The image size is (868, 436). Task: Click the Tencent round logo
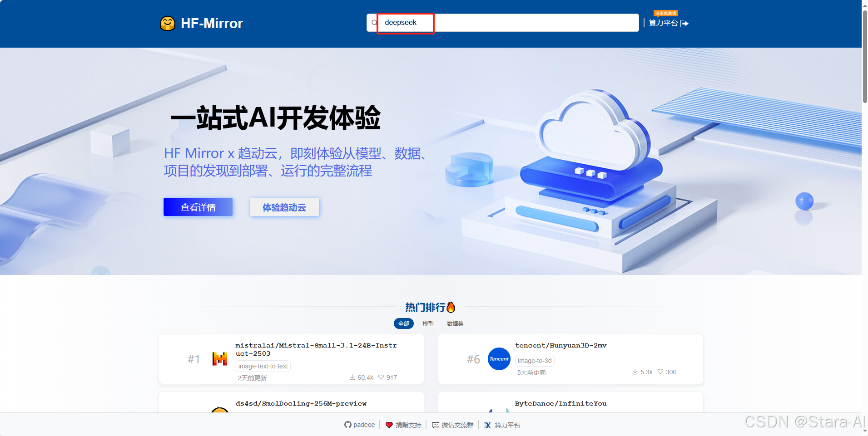click(499, 359)
